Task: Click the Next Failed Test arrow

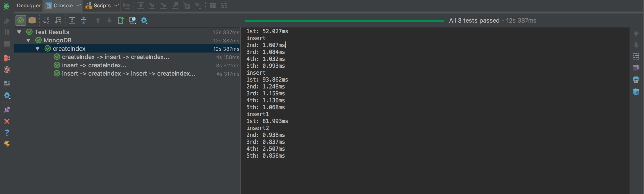Action: click(x=109, y=20)
